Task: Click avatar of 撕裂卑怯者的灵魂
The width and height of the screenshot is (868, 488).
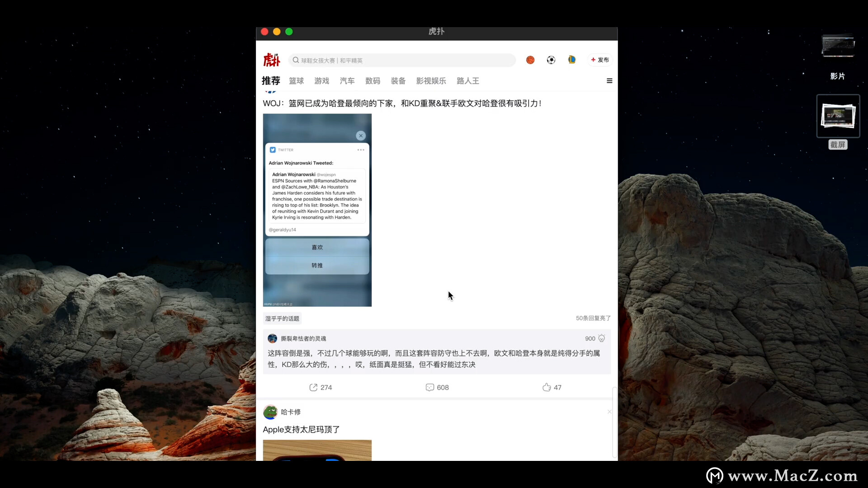Action: click(273, 338)
